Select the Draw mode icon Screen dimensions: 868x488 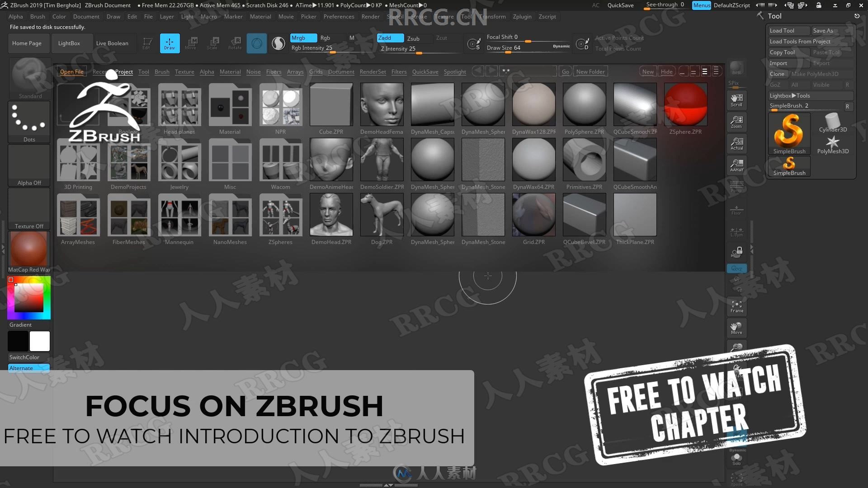[x=170, y=42]
